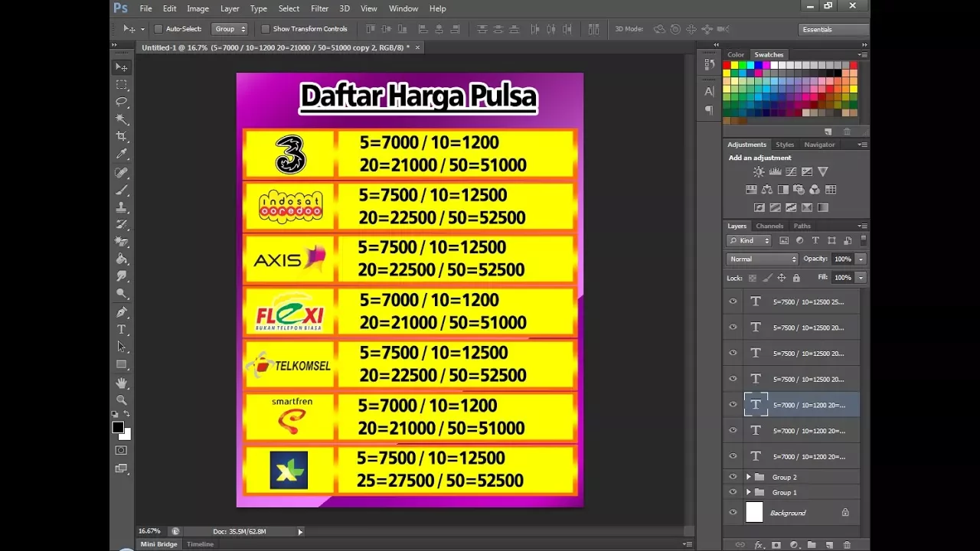Viewport: 980px width, 551px height.
Task: Hide the selected 5=7000 text layer
Action: coord(733,405)
